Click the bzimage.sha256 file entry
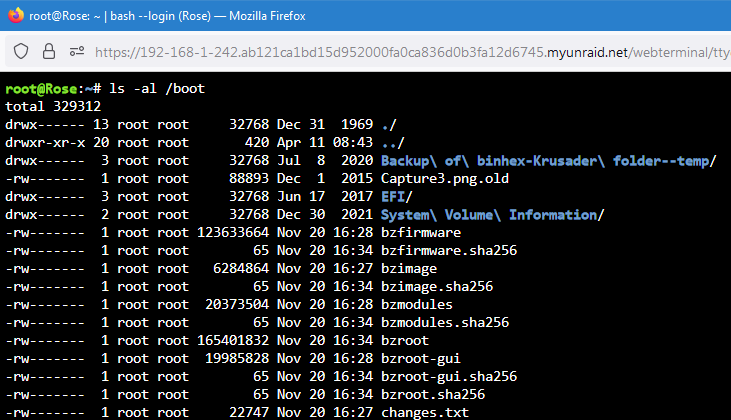This screenshot has height=420, width=731. 437,287
